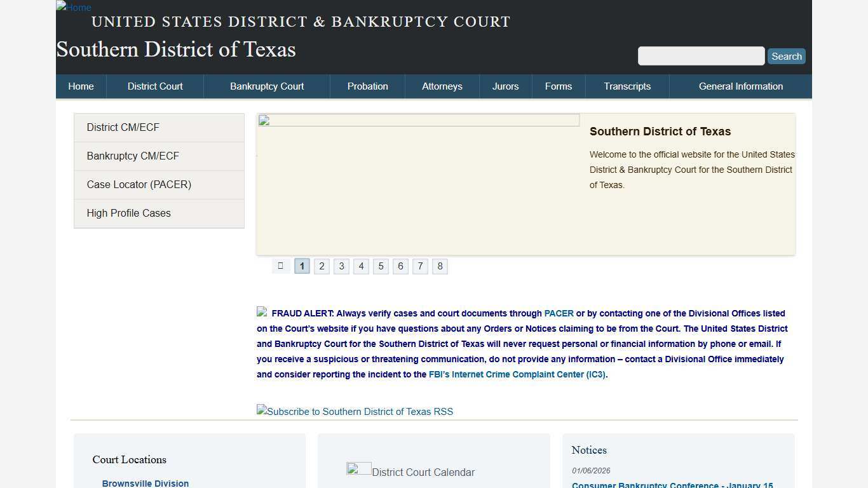Pause the homepage slideshow carousel
Viewport: 868px width, 488px height.
[x=280, y=266]
